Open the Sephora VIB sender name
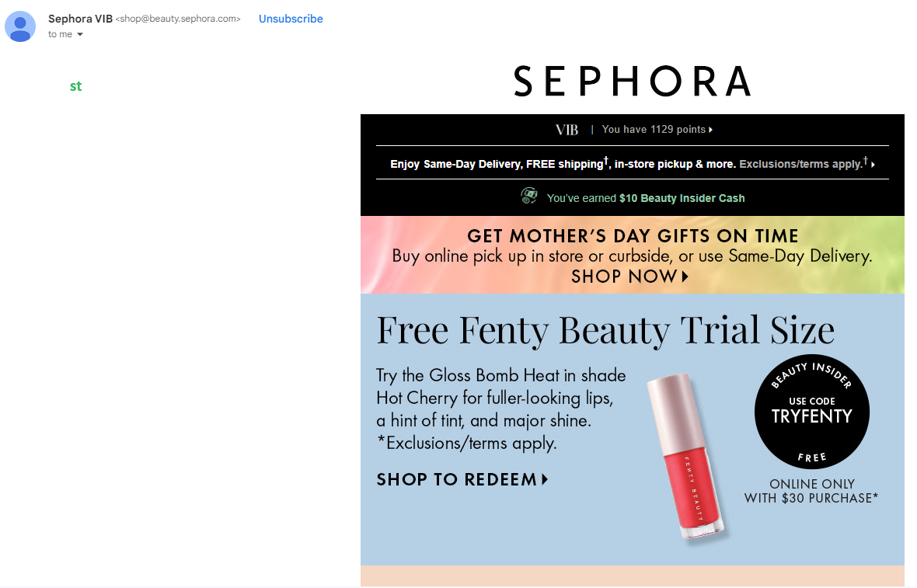 coord(80,19)
